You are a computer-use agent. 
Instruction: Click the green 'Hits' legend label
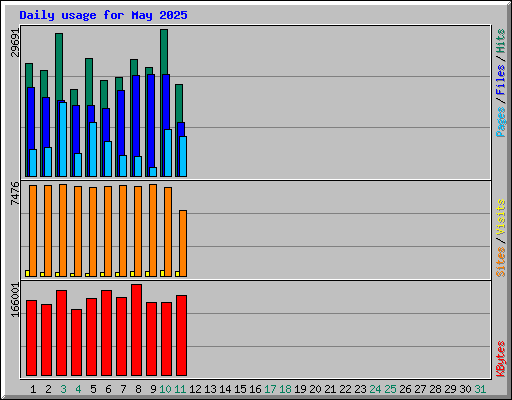(501, 41)
